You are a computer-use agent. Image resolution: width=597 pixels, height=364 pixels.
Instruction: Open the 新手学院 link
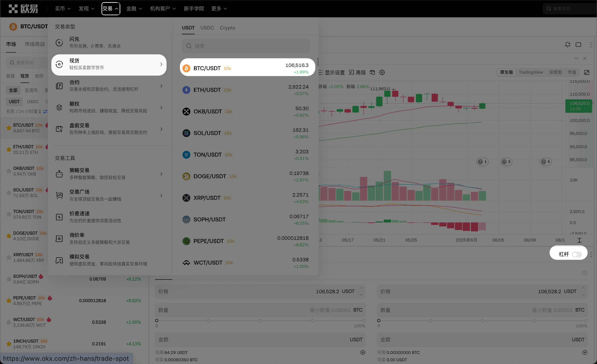tap(194, 9)
